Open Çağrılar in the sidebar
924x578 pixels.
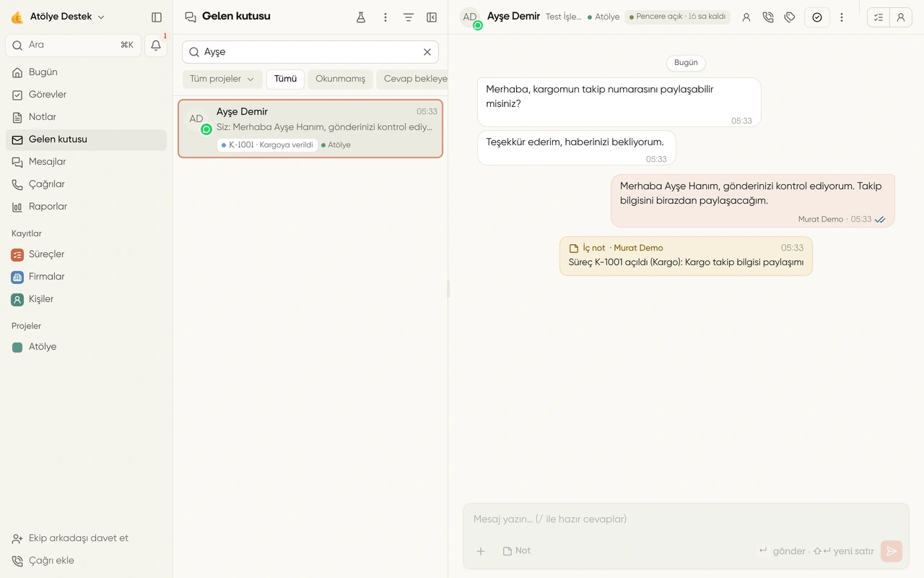pyautogui.click(x=86, y=184)
